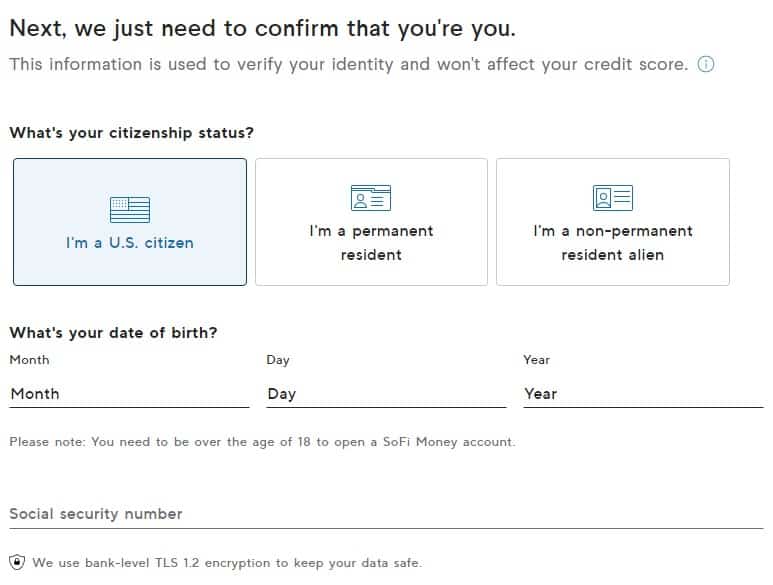Open the Year birth date dropdown
This screenshot has height=585, width=773.
[x=643, y=394]
